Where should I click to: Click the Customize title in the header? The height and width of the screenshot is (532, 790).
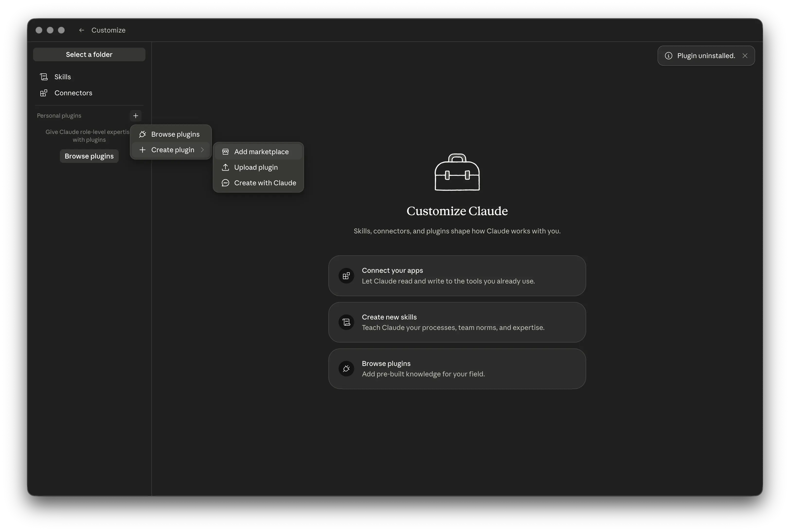pos(108,30)
